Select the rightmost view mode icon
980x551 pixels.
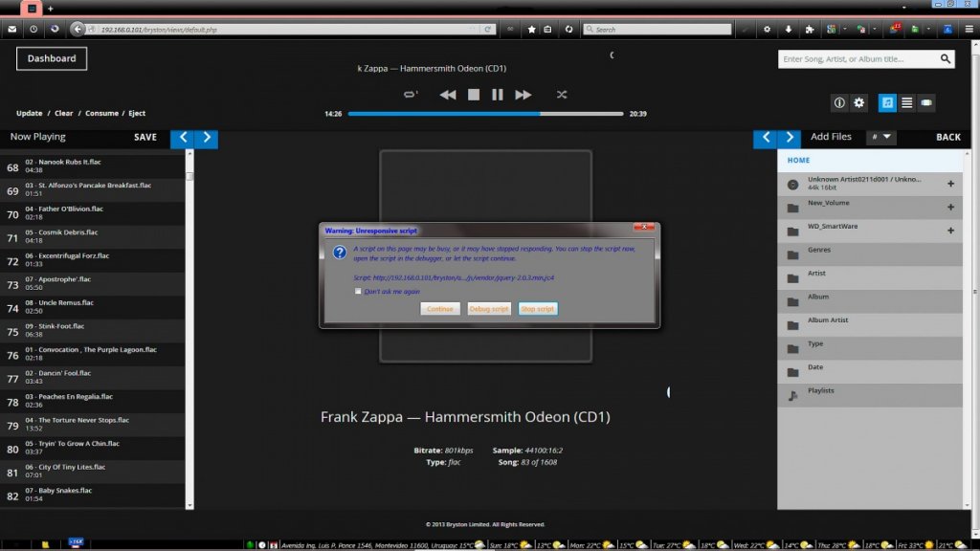pos(926,103)
